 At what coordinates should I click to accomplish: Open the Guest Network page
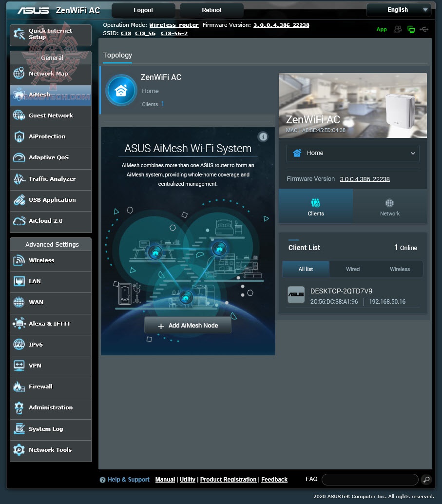51,116
